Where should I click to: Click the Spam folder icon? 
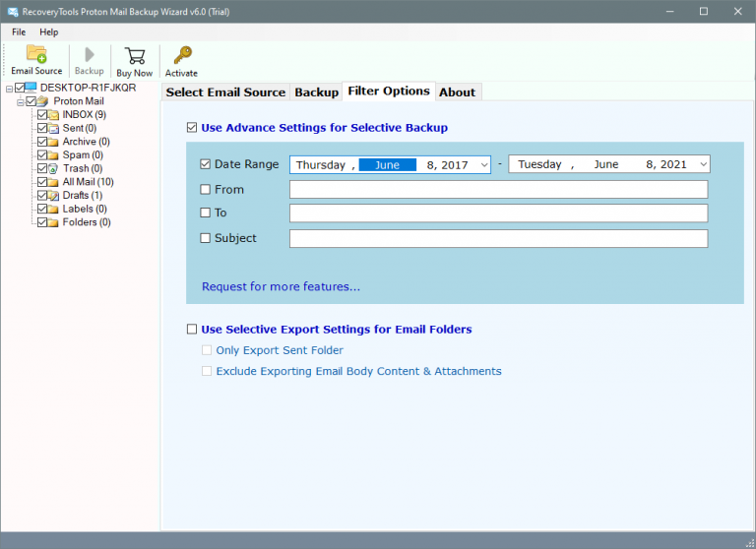tap(53, 155)
